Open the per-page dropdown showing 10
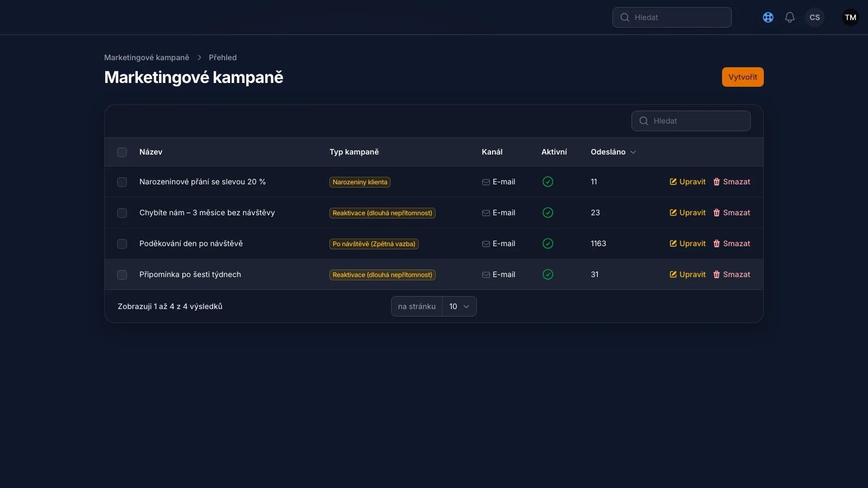This screenshot has width=868, height=488. [459, 306]
